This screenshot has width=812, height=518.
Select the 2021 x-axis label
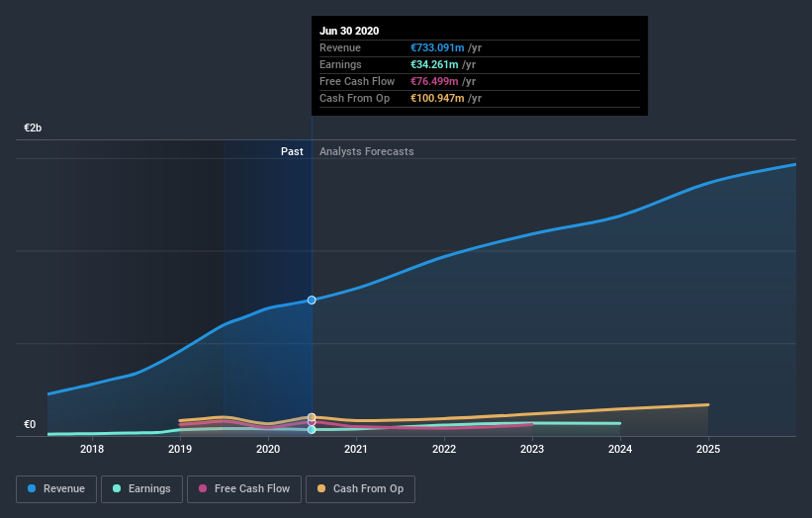point(356,449)
